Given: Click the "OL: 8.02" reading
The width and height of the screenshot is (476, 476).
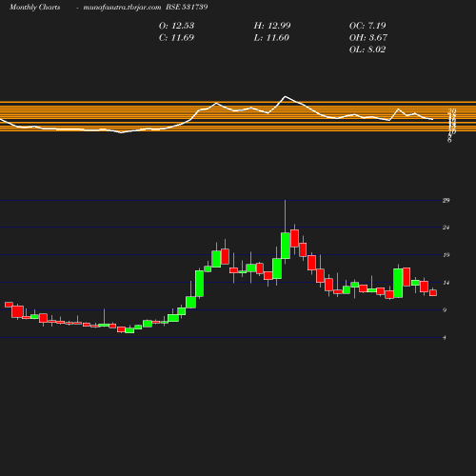Looking at the screenshot, I should pyautogui.click(x=367, y=50).
